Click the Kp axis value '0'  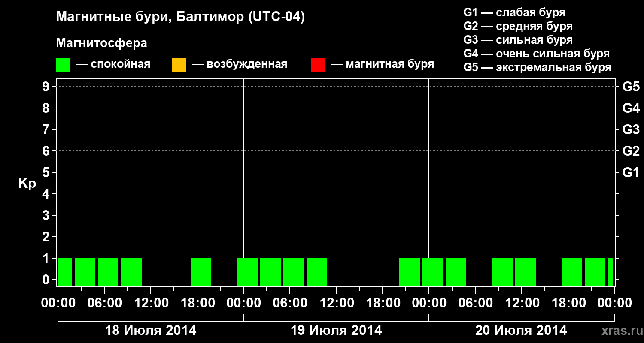(47, 280)
